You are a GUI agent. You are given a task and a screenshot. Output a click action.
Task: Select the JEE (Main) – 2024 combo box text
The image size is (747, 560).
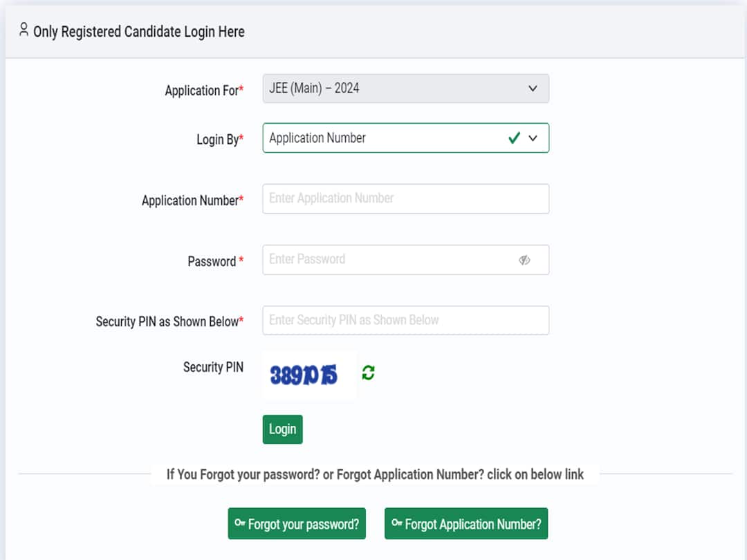pos(315,88)
